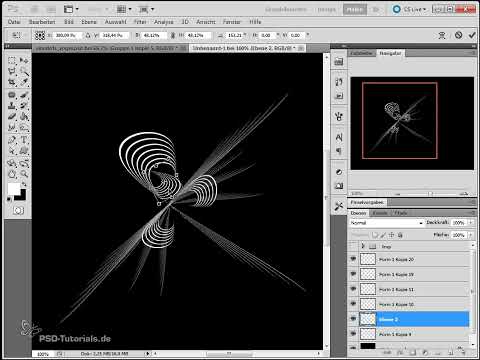Select the Rectangular Marquee tool
Image resolution: width=480 pixels, height=360 pixels.
pyautogui.click(x=12, y=60)
